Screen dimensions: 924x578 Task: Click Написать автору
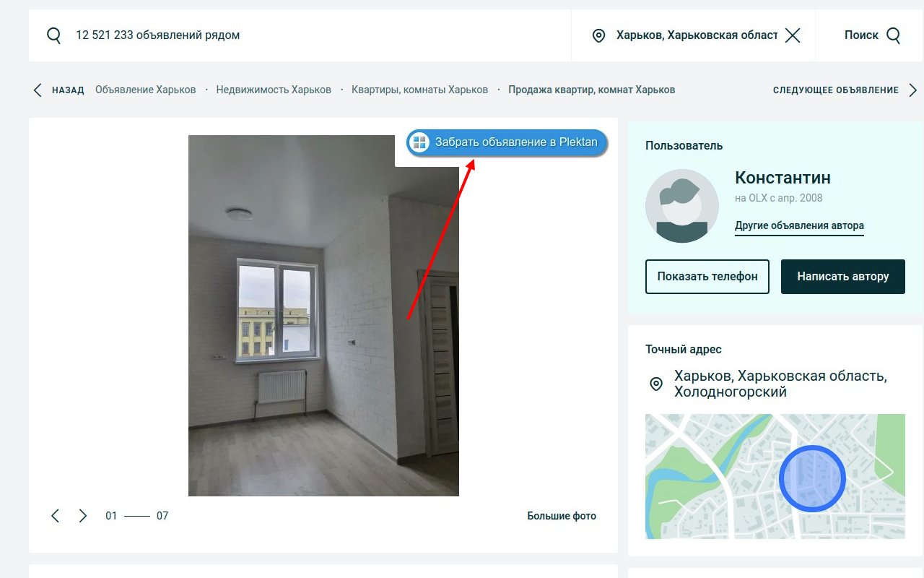(842, 276)
